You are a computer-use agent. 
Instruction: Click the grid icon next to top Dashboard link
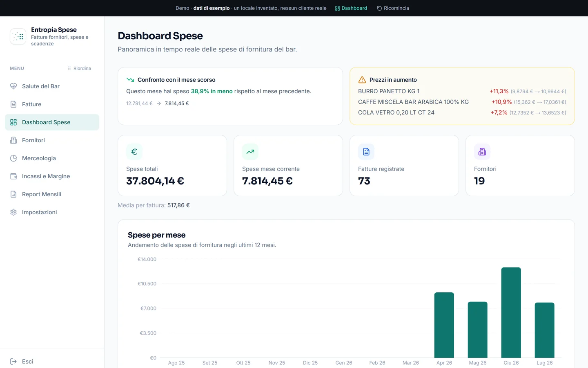pyautogui.click(x=337, y=8)
